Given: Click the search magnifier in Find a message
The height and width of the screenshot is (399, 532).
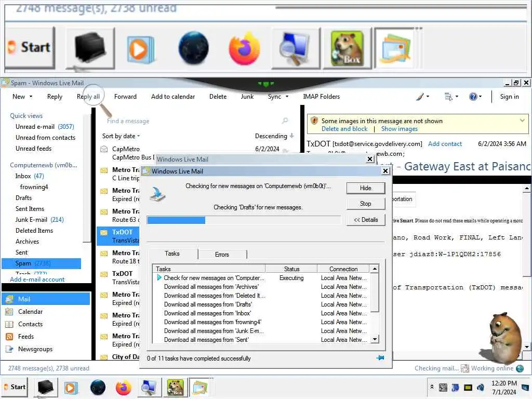Looking at the screenshot, I should click(x=285, y=121).
